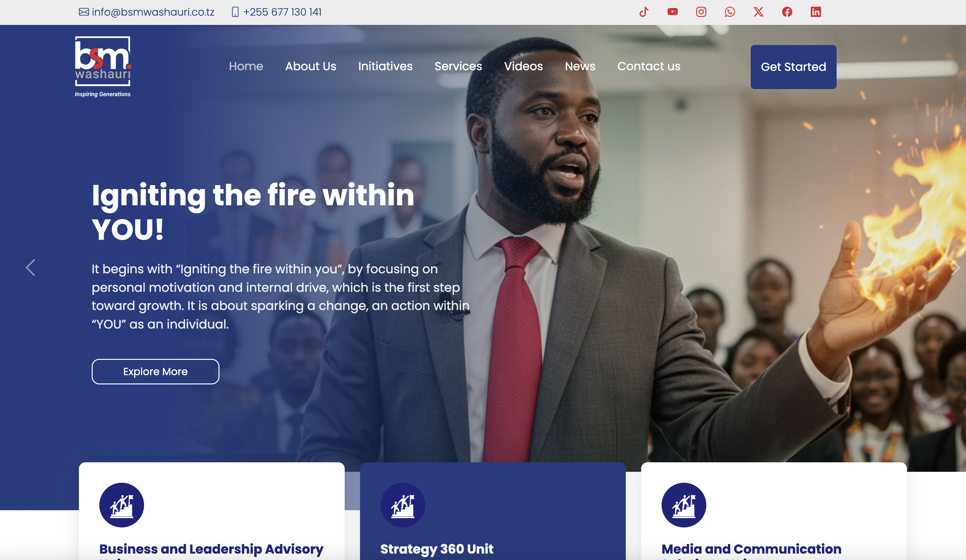966x560 pixels.
Task: Go to previous slide arrow
Action: [30, 267]
